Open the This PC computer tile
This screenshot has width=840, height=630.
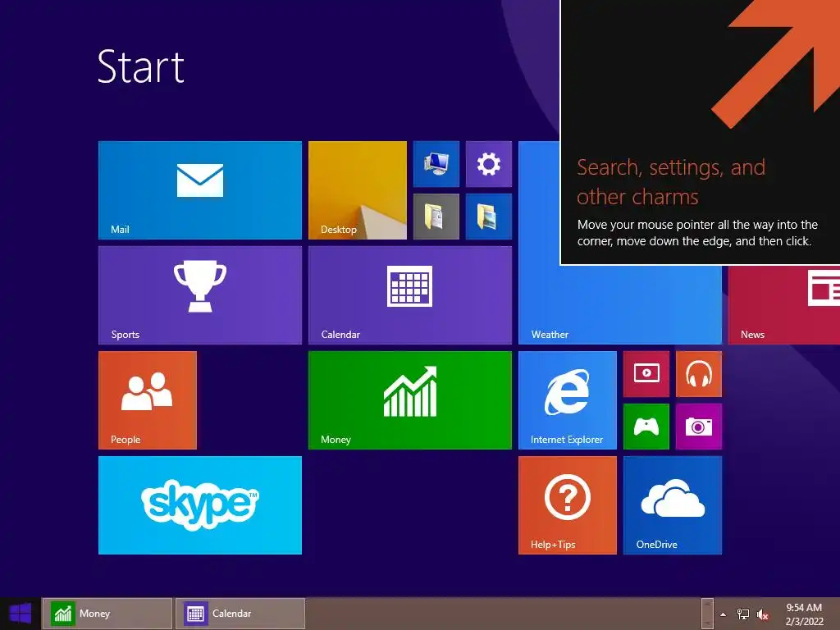436,164
